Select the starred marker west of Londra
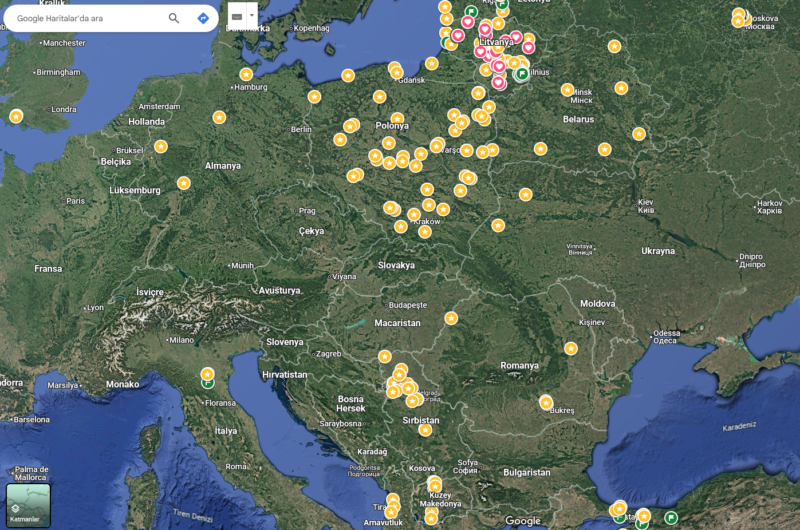 pyautogui.click(x=16, y=116)
